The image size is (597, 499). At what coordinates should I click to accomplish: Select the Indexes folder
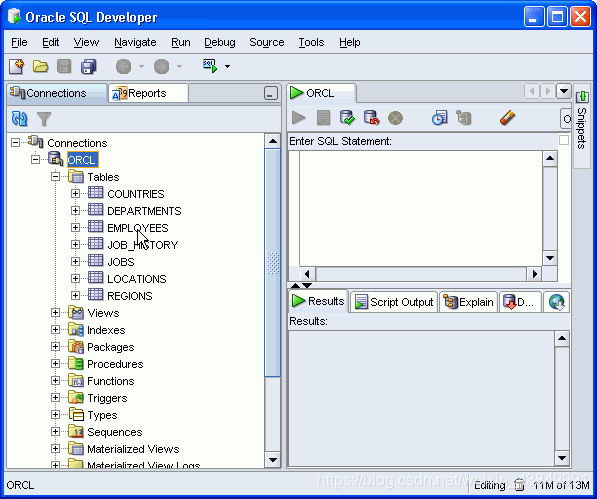tap(106, 330)
